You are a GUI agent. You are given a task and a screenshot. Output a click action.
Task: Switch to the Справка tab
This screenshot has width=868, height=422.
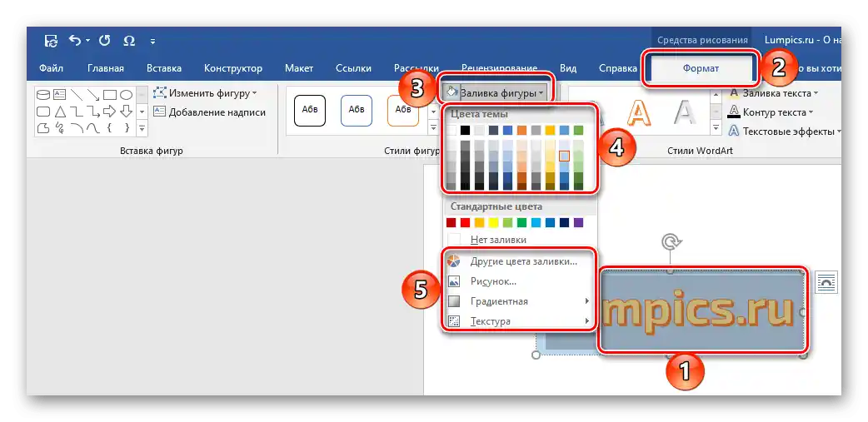pos(618,68)
